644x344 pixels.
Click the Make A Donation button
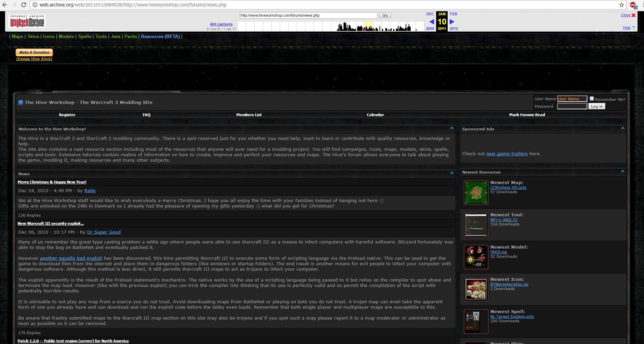pos(34,52)
